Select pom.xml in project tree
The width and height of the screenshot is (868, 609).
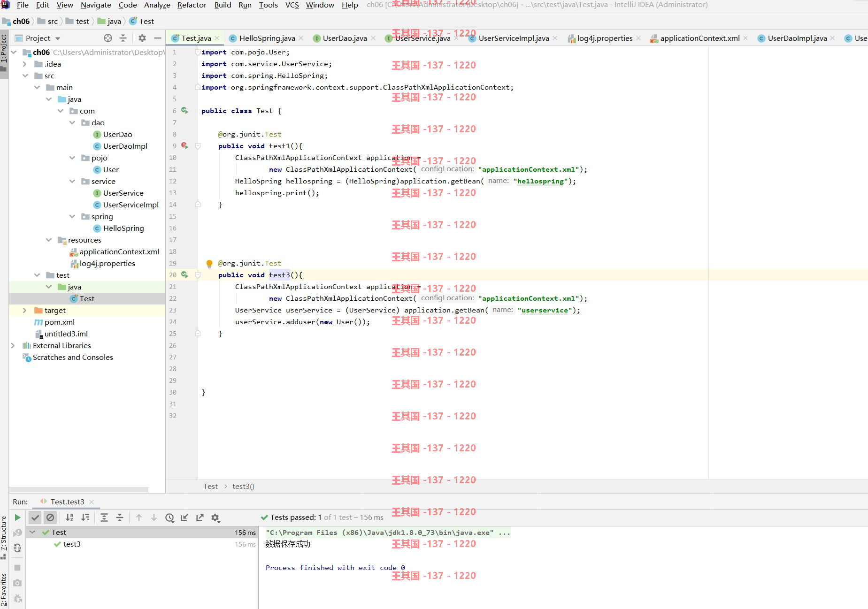point(59,322)
